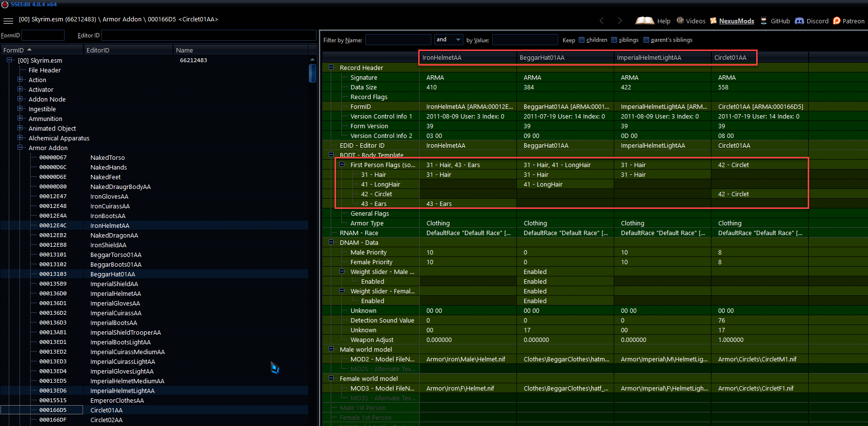Click the SSEEdit app icon in title bar
This screenshot has width=868, height=426.
[5, 4]
